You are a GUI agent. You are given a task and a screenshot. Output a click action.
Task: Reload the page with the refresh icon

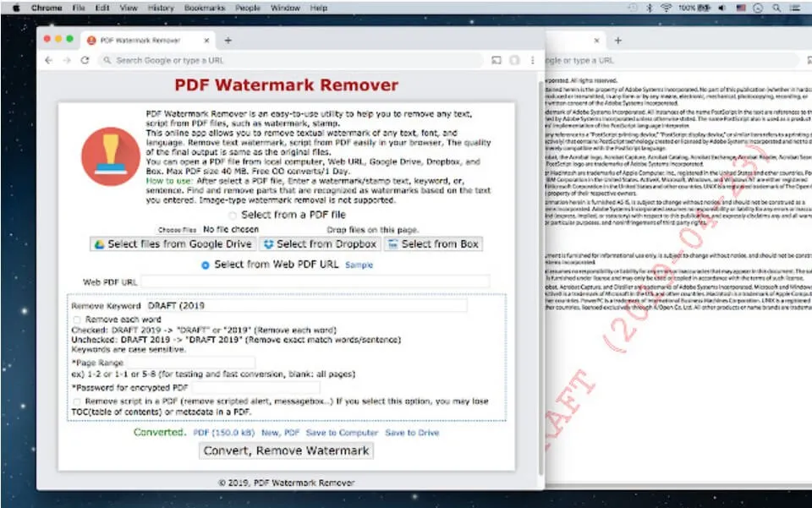[x=84, y=61]
